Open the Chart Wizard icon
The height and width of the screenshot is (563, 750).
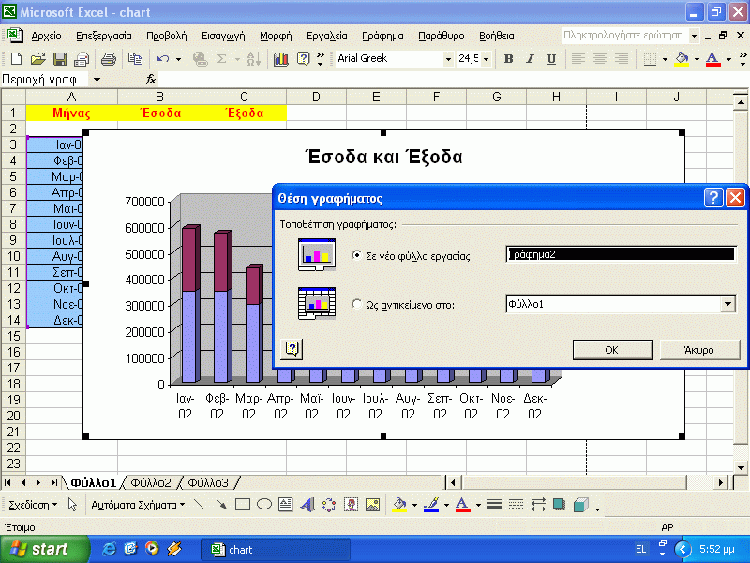(281, 59)
